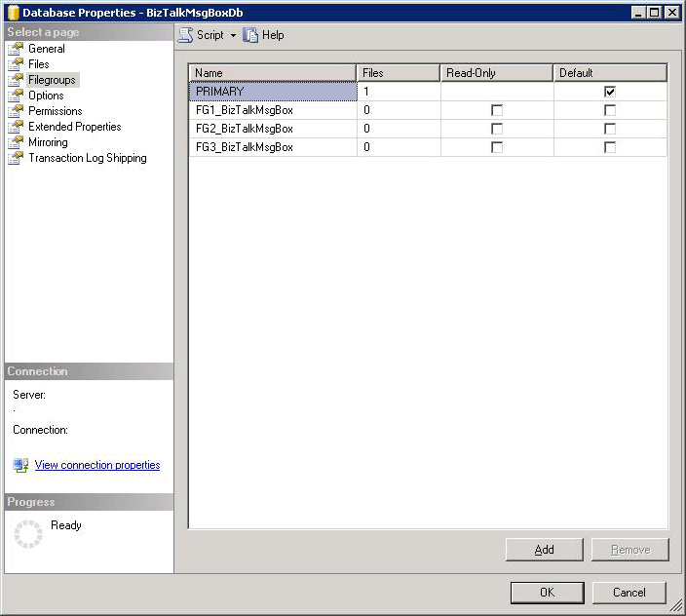
Task: Open the Transaction Log Shipping page
Action: coord(88,158)
